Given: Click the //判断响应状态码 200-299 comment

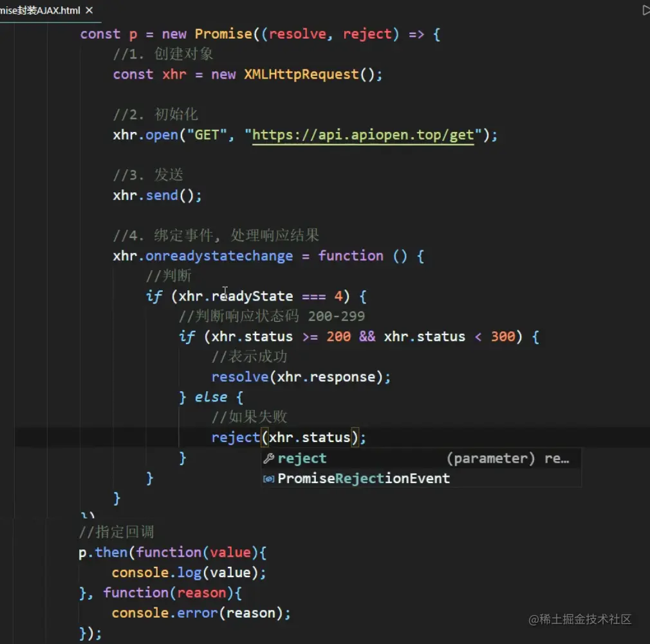Looking at the screenshot, I should pos(272,316).
